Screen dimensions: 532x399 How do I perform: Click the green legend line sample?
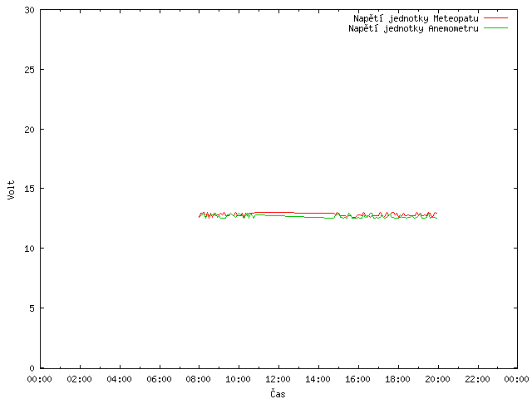tap(495, 27)
